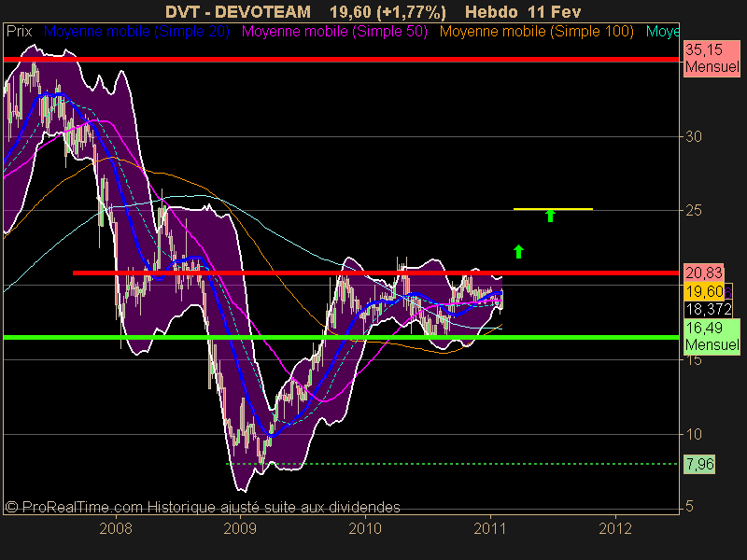Select Moyenne mobile (Simple 100) legend
The image size is (747, 560).
point(536,32)
